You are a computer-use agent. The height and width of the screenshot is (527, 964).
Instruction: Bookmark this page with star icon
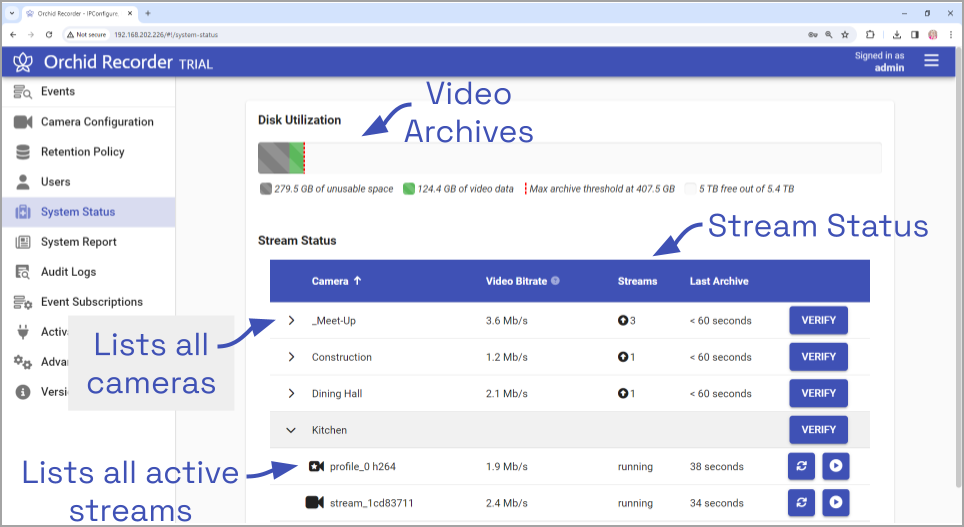pos(847,34)
